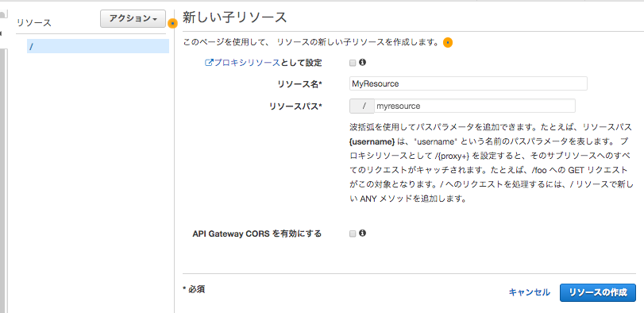Click the リソースパス field containing myresource
644x313 pixels.
coord(474,106)
